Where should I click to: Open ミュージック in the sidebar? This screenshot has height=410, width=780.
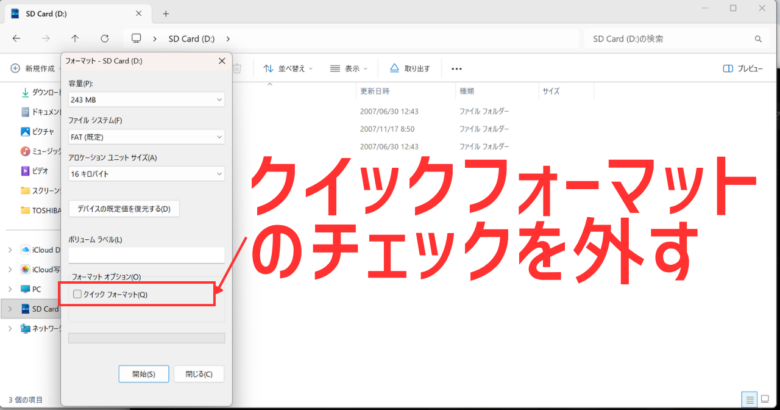pos(40,151)
